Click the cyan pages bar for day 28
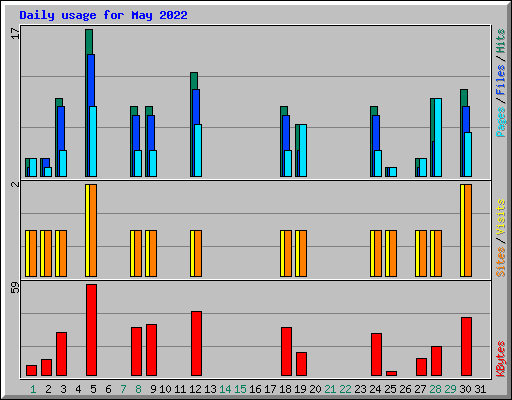This screenshot has height=400, width=512. 438,137
